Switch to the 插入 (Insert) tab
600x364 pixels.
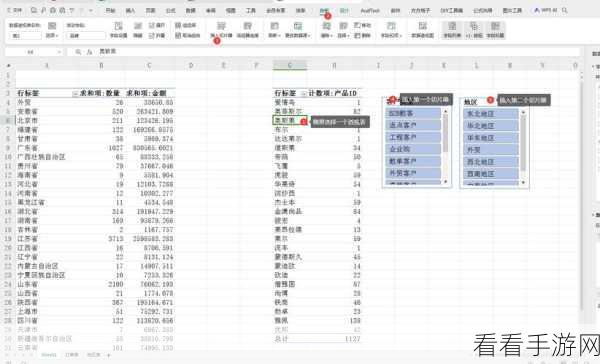point(130,10)
